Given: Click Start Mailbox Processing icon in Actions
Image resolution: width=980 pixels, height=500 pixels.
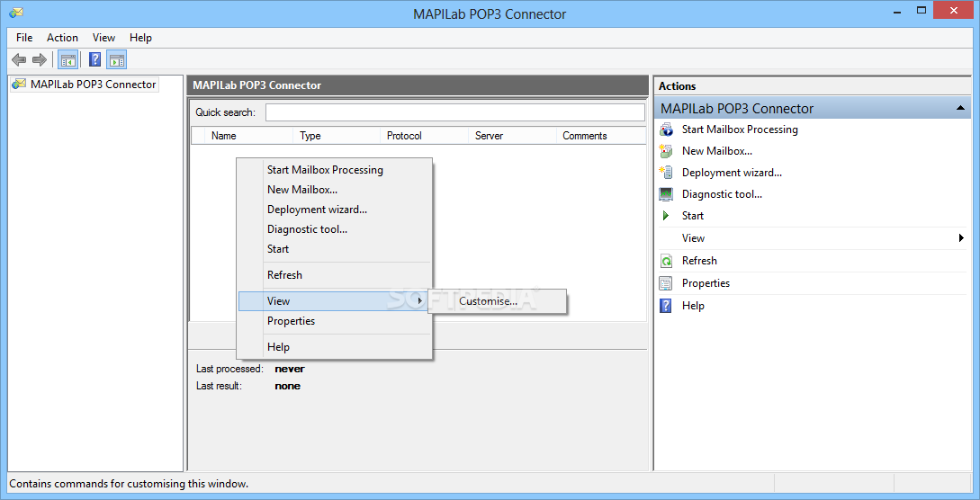Looking at the screenshot, I should pos(666,129).
